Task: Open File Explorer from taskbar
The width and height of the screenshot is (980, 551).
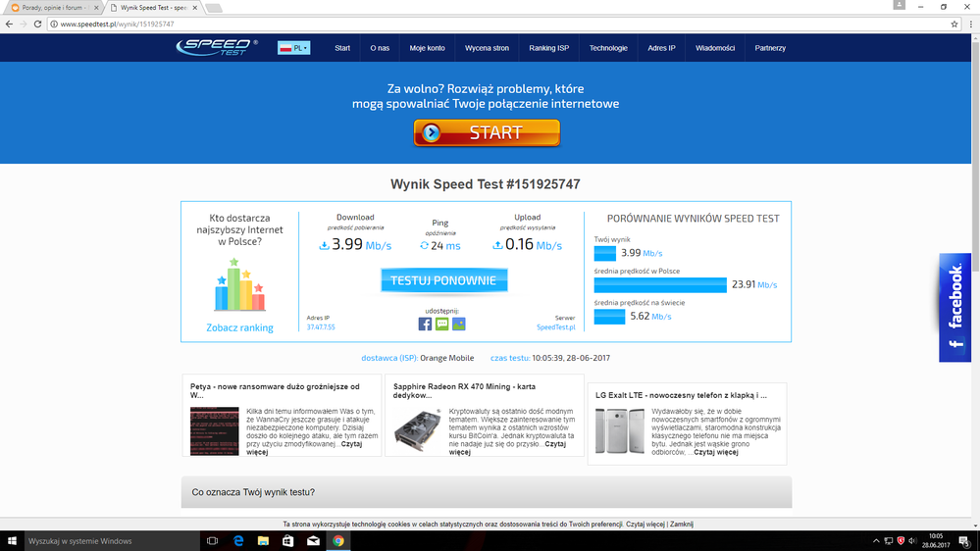Action: [263, 541]
